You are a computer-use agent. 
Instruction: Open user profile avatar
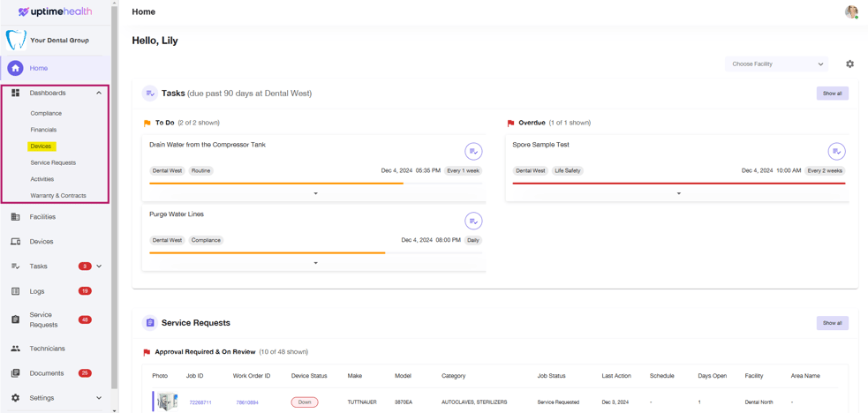pos(851,11)
